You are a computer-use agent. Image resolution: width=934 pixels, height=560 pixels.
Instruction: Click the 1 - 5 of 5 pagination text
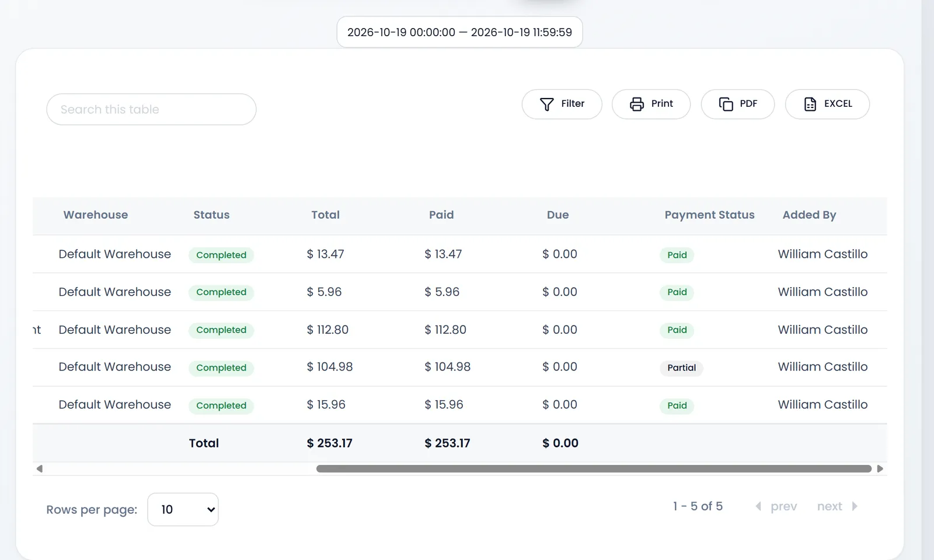[x=698, y=506]
